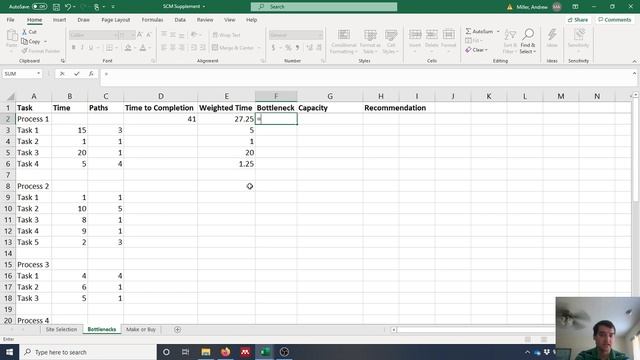Open Conditional Formatting menu
Screen dimensions: 640x360
[x=344, y=41]
